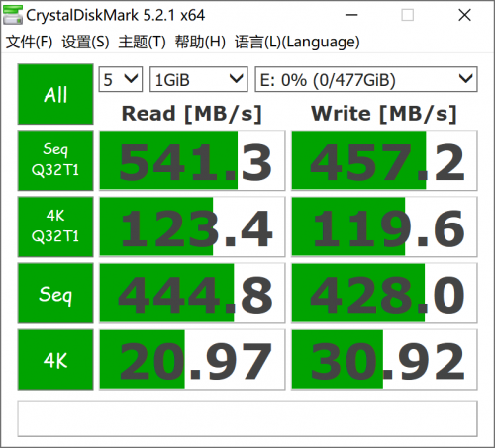Open the 帮助(H) help menu
Viewport: 495px width, 448px height.
point(200,42)
